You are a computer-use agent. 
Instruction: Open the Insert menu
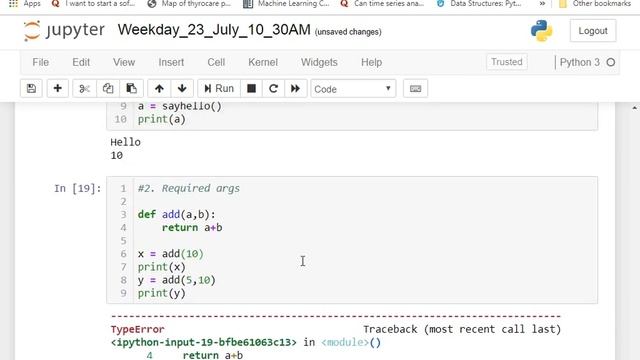pyautogui.click(x=171, y=62)
